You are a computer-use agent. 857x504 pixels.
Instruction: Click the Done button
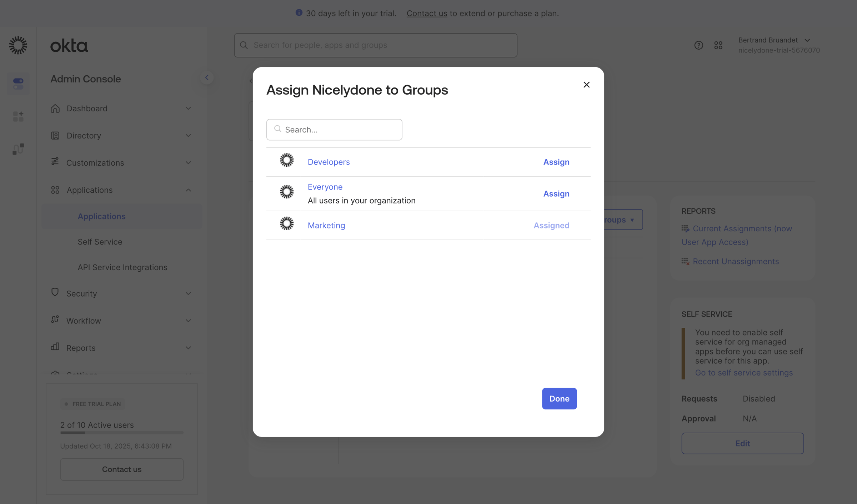coord(559,398)
